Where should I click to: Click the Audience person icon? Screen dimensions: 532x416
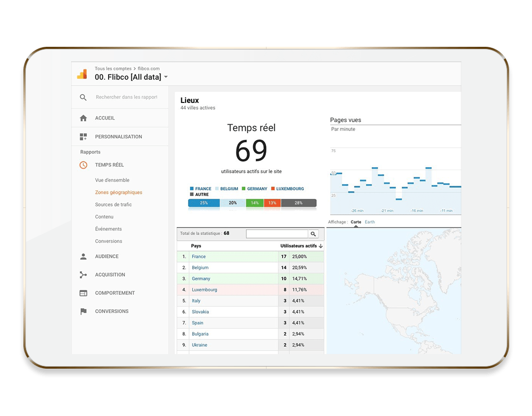click(84, 256)
